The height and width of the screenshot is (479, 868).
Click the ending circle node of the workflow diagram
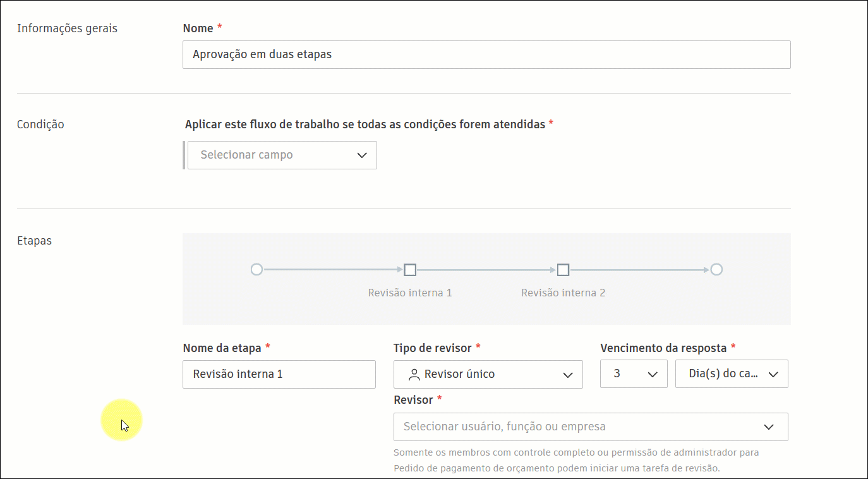tap(716, 269)
